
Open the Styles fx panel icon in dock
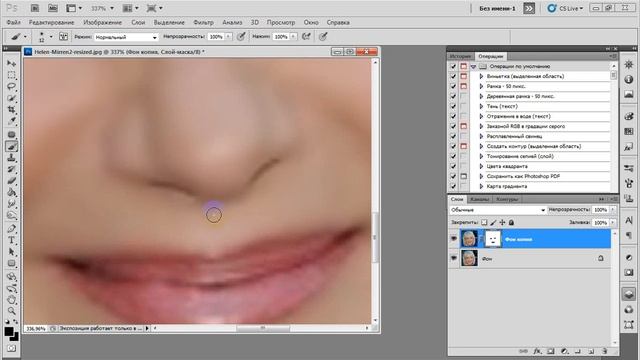[x=629, y=146]
